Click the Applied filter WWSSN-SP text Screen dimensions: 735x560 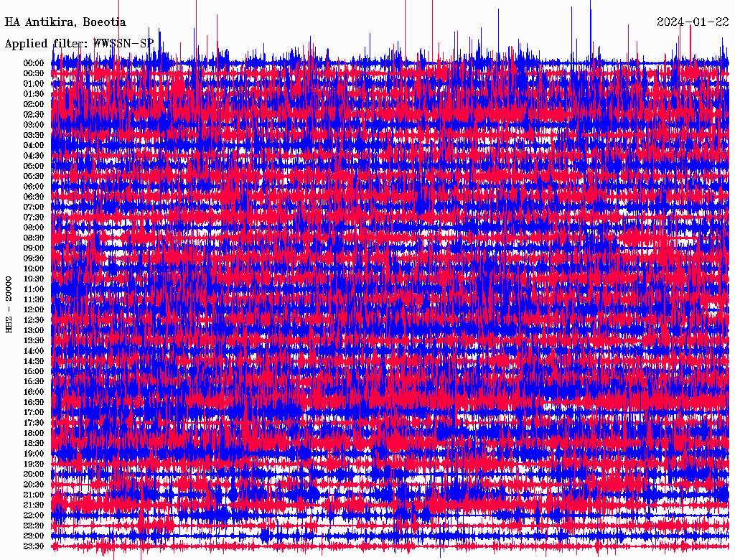[79, 44]
